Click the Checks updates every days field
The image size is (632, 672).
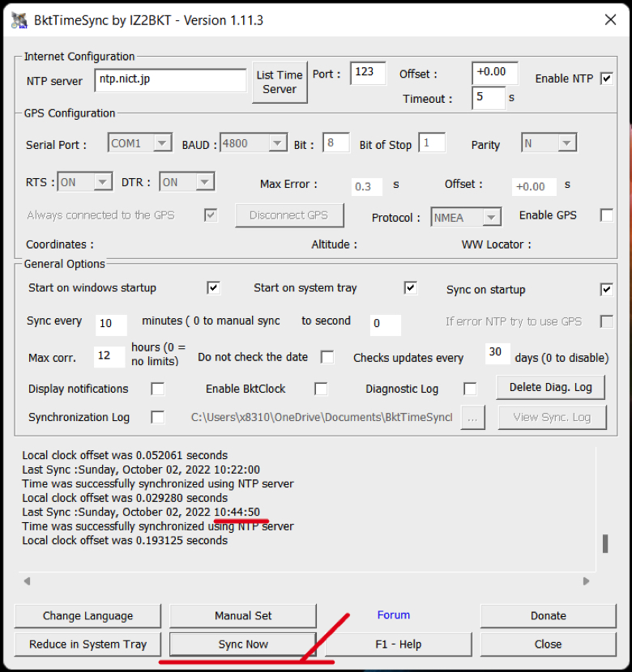coord(497,354)
